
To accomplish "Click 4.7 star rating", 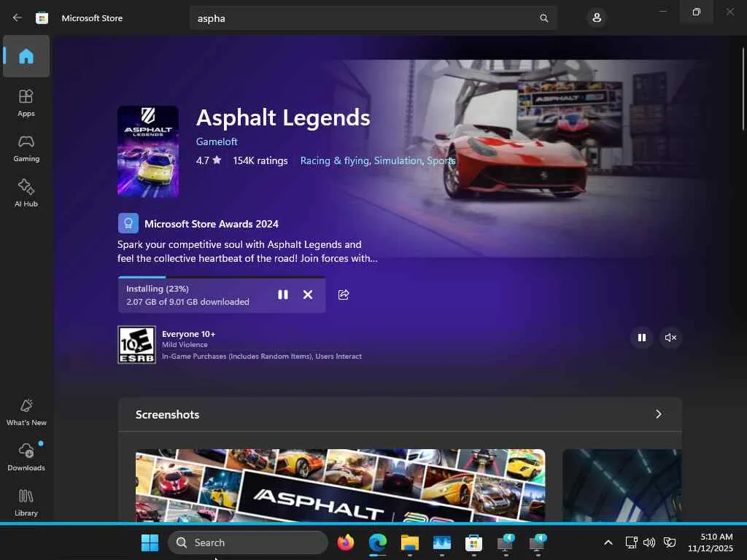I will [209, 160].
